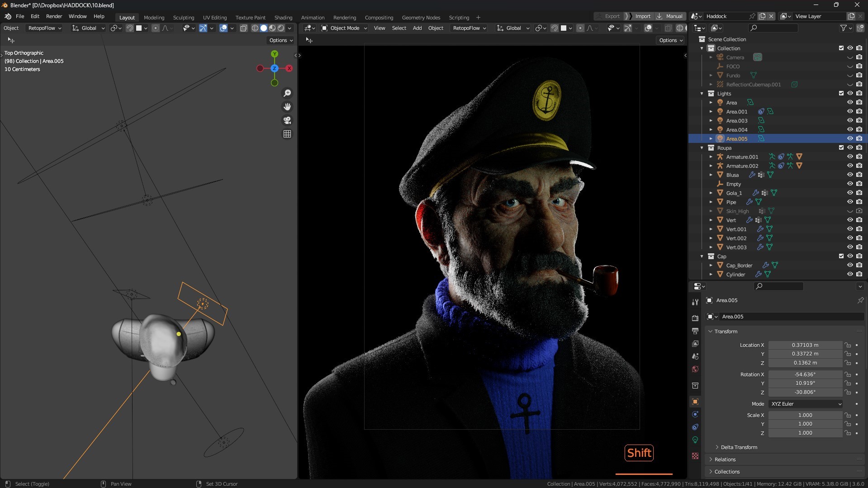
Task: Click the blue Z axis on navigation gizmo
Action: click(275, 68)
